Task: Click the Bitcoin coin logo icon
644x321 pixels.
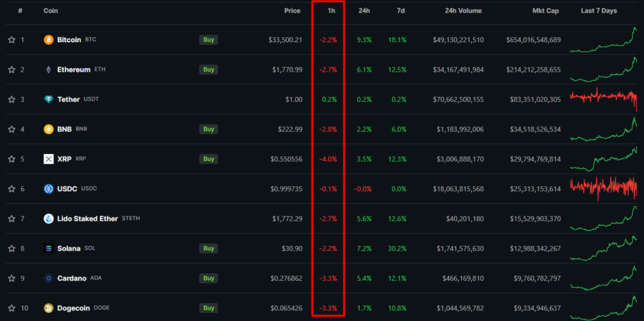Action: pos(48,40)
